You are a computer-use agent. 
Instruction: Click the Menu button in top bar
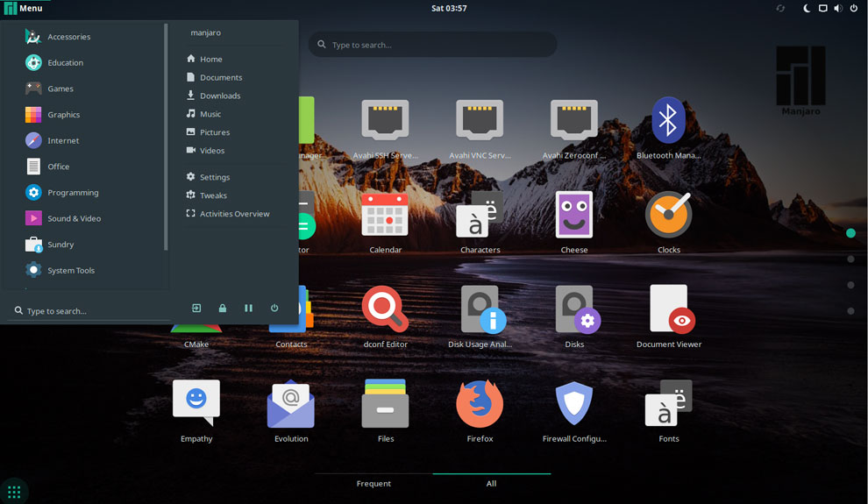coord(24,8)
